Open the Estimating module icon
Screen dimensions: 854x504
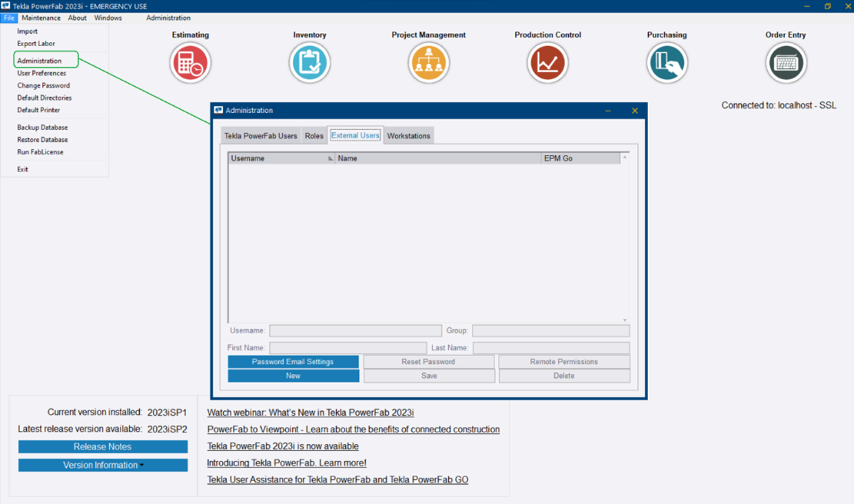point(190,63)
